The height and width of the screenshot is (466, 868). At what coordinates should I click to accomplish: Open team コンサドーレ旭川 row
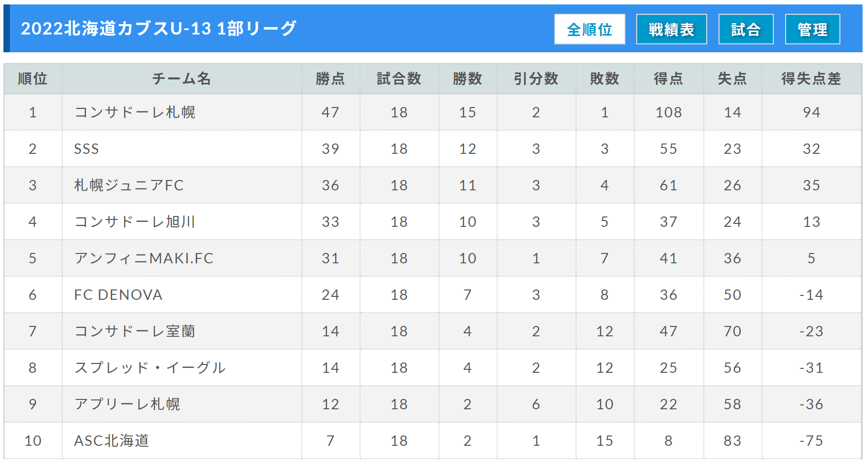coord(135,222)
